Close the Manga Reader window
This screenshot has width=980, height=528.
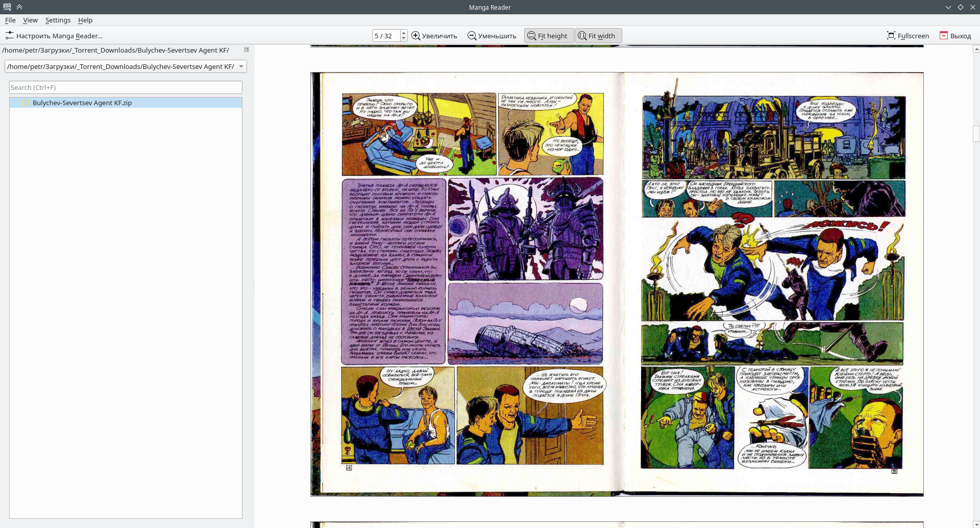coord(972,7)
